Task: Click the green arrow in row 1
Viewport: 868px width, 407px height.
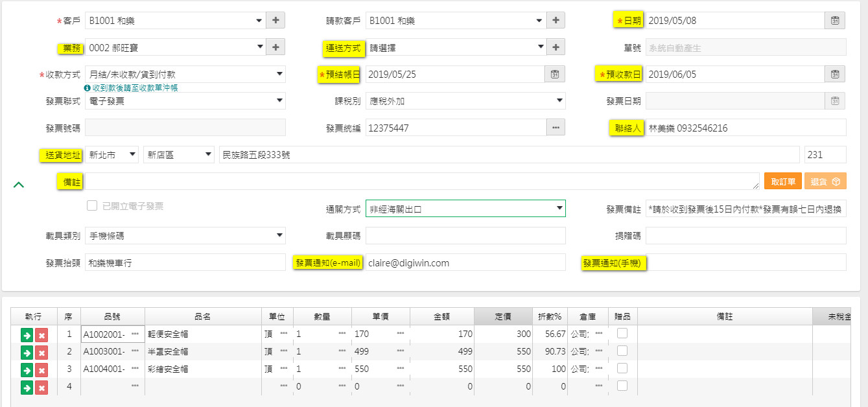Action: tap(27, 334)
